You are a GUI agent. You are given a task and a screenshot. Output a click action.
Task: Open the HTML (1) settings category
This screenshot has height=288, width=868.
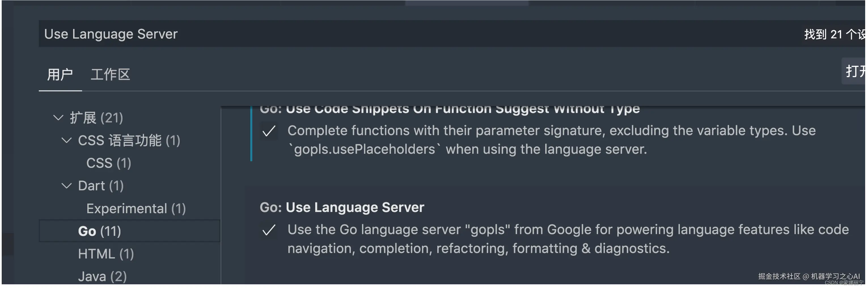click(106, 254)
